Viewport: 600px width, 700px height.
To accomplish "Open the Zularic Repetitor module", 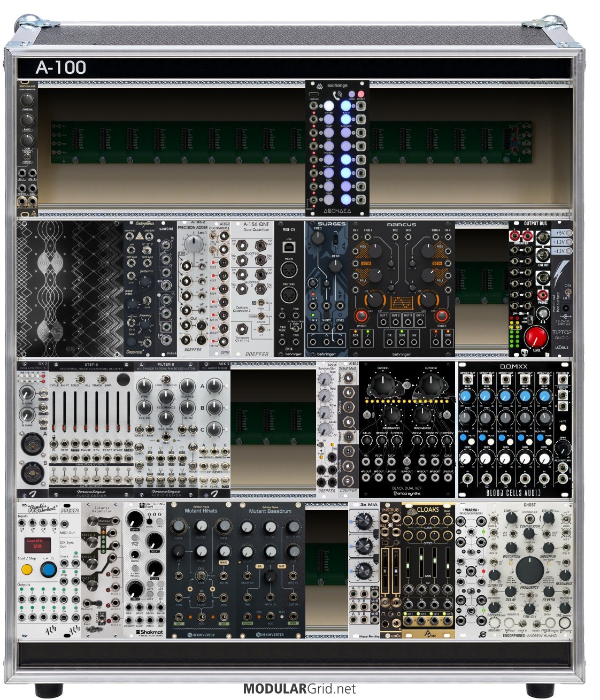I will click(x=102, y=570).
